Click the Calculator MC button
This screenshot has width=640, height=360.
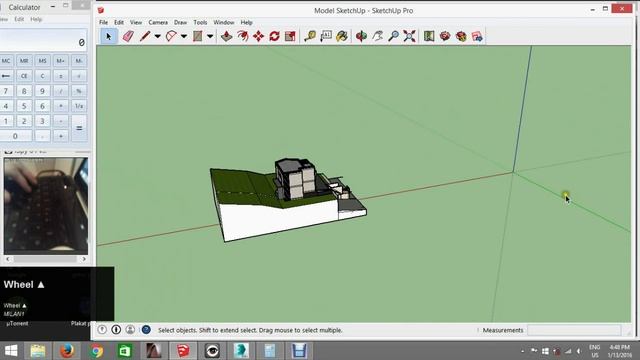pyautogui.click(x=6, y=61)
